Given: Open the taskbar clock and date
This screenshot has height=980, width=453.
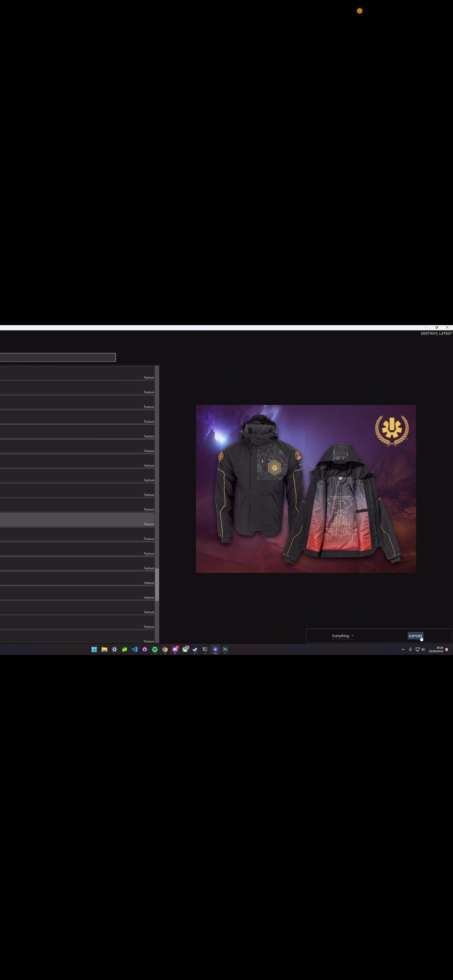Looking at the screenshot, I should pos(436,649).
